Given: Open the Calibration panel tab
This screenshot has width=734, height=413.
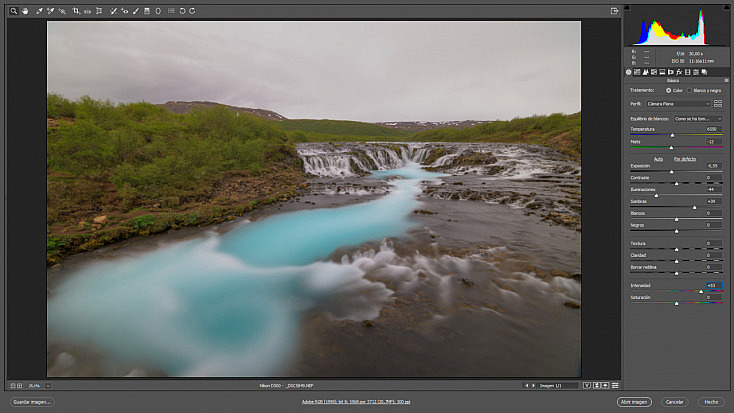Looking at the screenshot, I should [x=687, y=72].
